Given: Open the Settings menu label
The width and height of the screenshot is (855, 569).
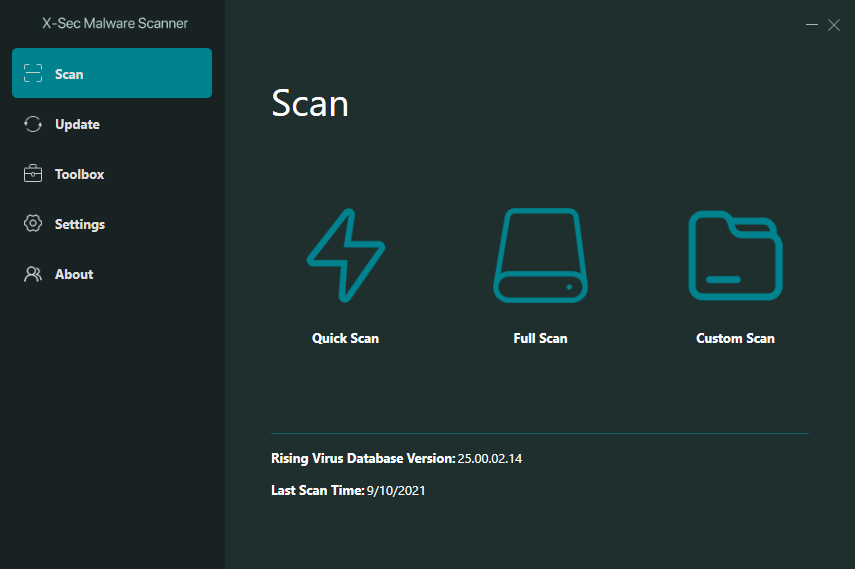Looking at the screenshot, I should pos(80,224).
